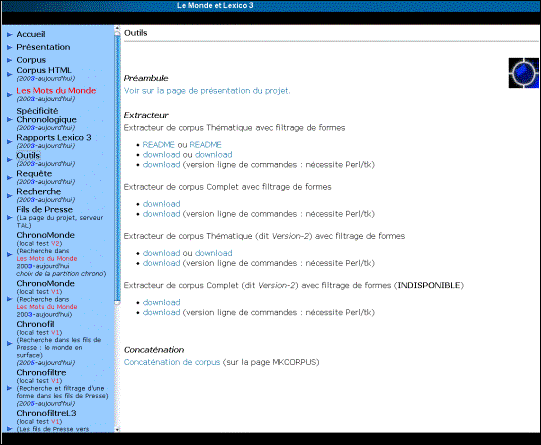Open the Présentation menu item
The height and width of the screenshot is (445, 541).
coord(43,47)
